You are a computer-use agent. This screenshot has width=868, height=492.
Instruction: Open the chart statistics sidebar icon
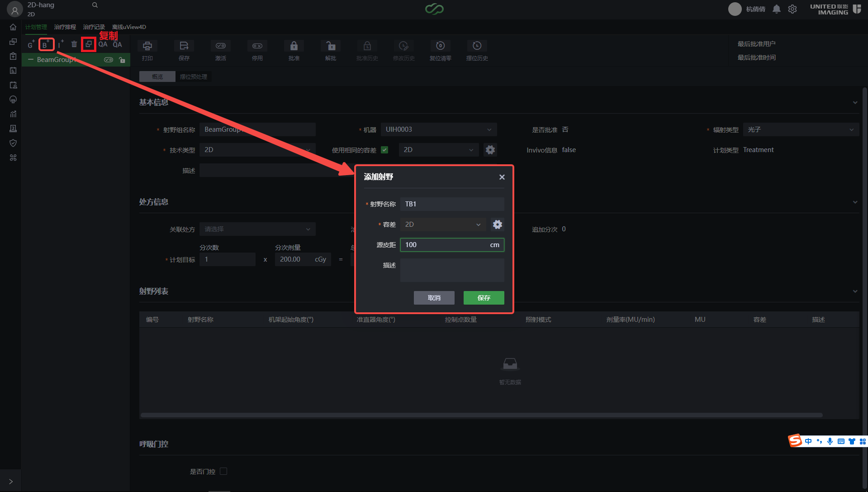coord(13,114)
